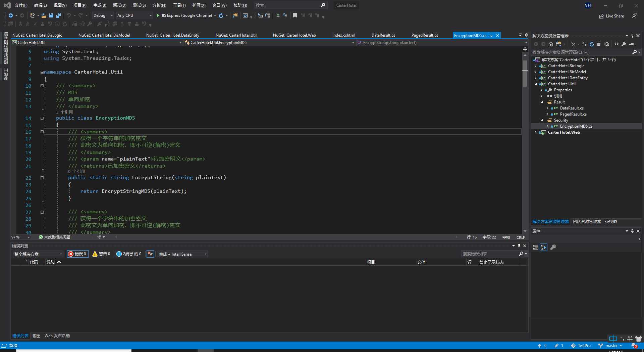Click the Collapse All icon in Solution Explorer

[599, 44]
